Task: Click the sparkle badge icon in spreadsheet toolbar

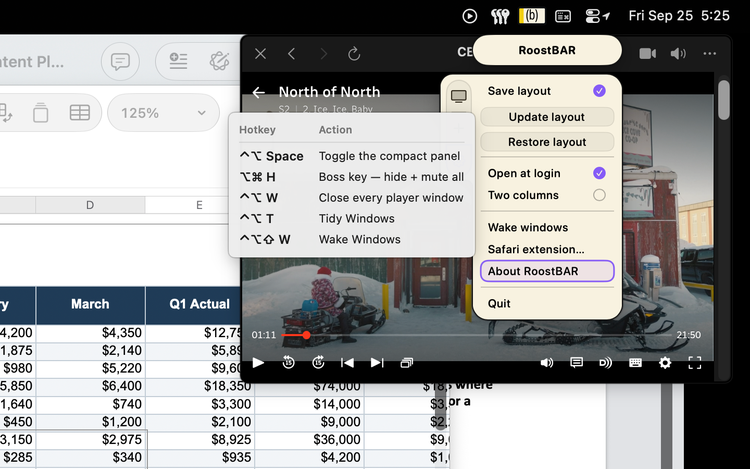Action: coord(220,61)
